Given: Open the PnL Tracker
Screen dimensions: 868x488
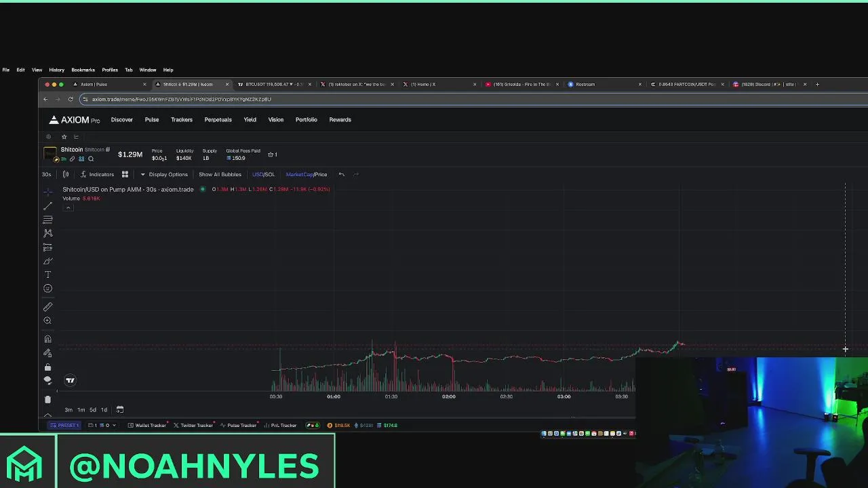Looking at the screenshot, I should (x=280, y=425).
